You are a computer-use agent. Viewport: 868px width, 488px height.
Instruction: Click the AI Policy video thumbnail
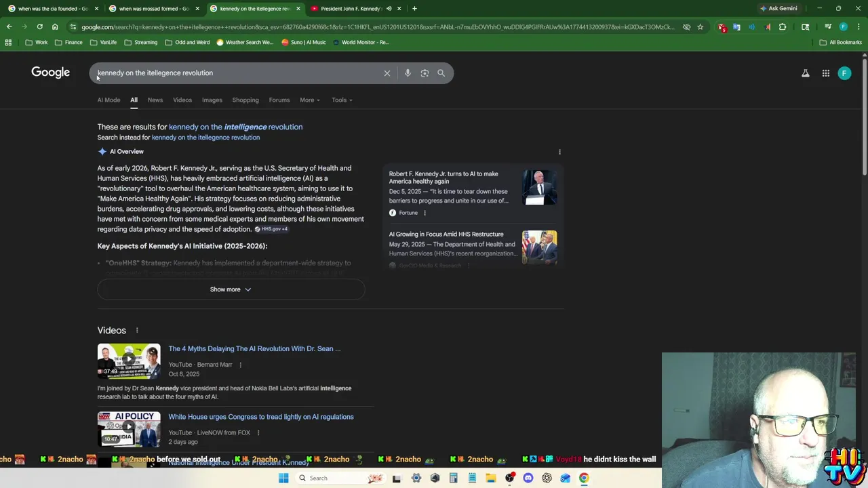click(129, 429)
